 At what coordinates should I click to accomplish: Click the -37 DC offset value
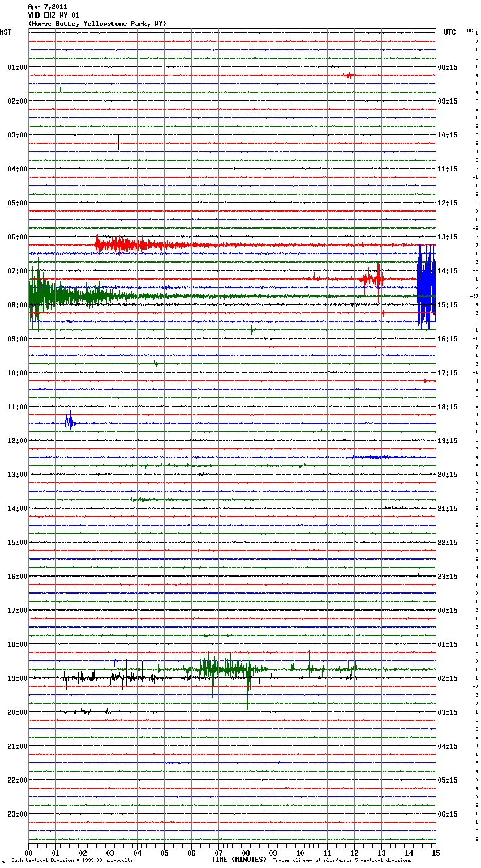pos(474,296)
